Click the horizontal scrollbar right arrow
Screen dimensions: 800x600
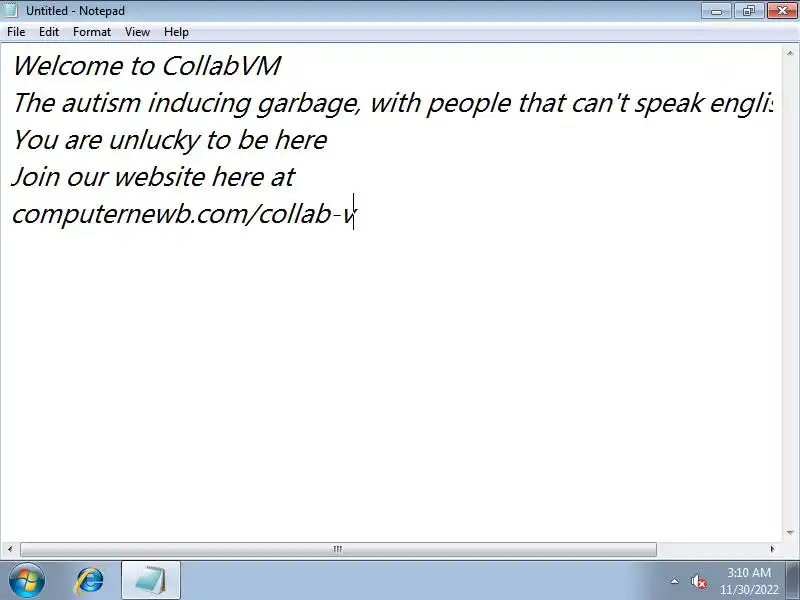pos(772,549)
